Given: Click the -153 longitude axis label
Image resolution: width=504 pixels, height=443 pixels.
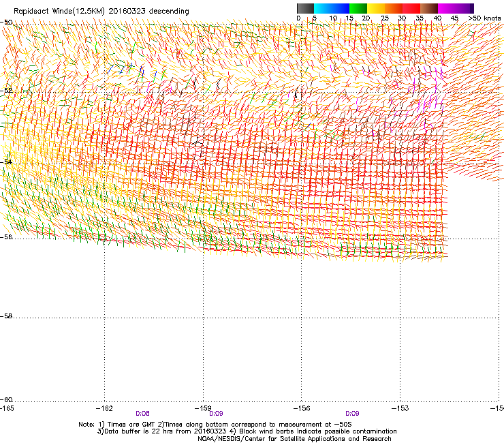Looking at the screenshot, I should pyautogui.click(x=400, y=408).
